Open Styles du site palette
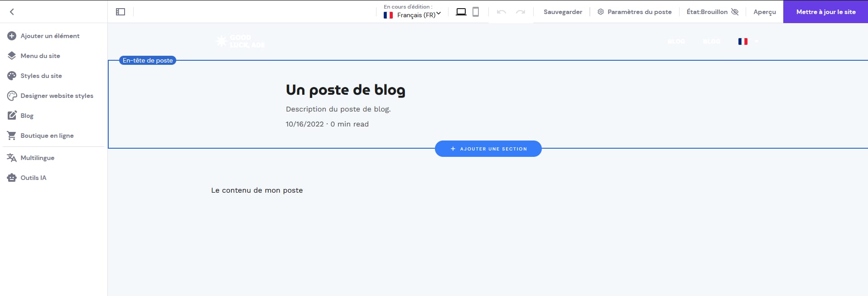The height and width of the screenshot is (296, 868). coord(41,76)
